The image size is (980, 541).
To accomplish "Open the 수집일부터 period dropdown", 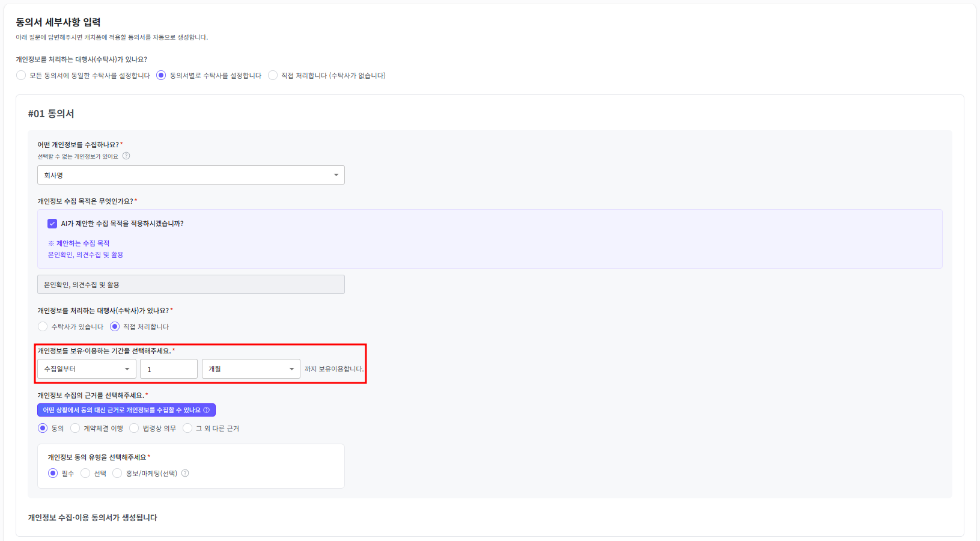I will tap(87, 369).
